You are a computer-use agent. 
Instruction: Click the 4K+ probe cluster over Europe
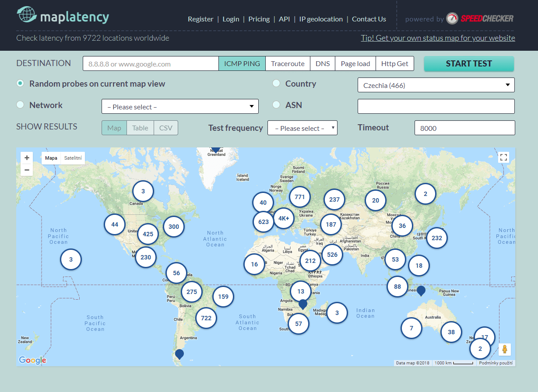(284, 219)
